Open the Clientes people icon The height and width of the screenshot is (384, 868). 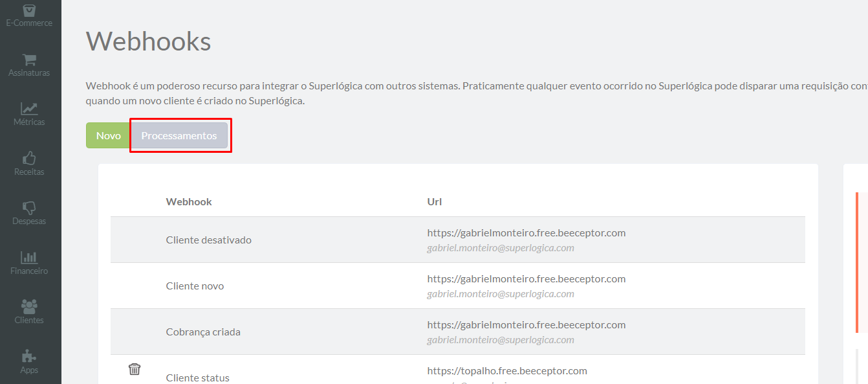coord(29,307)
